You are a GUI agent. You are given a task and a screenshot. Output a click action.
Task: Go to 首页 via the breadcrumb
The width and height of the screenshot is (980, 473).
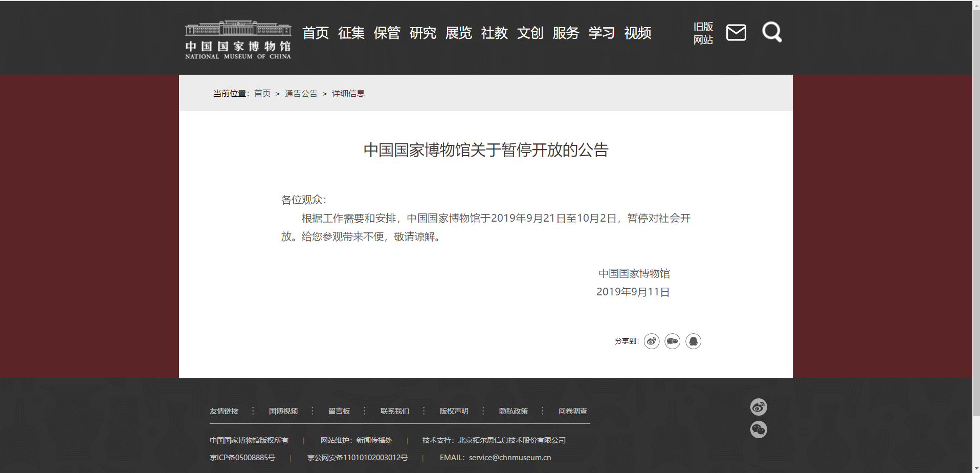tap(262, 94)
